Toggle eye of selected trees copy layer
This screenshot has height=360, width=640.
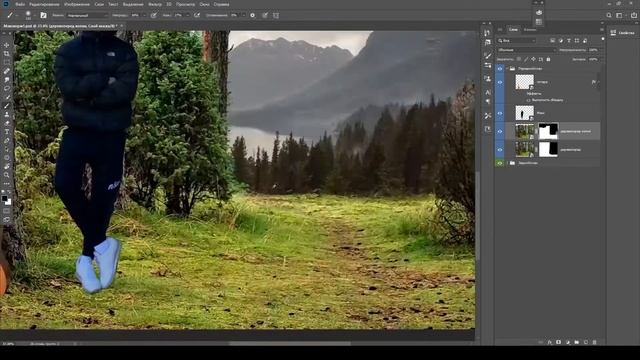(500, 131)
